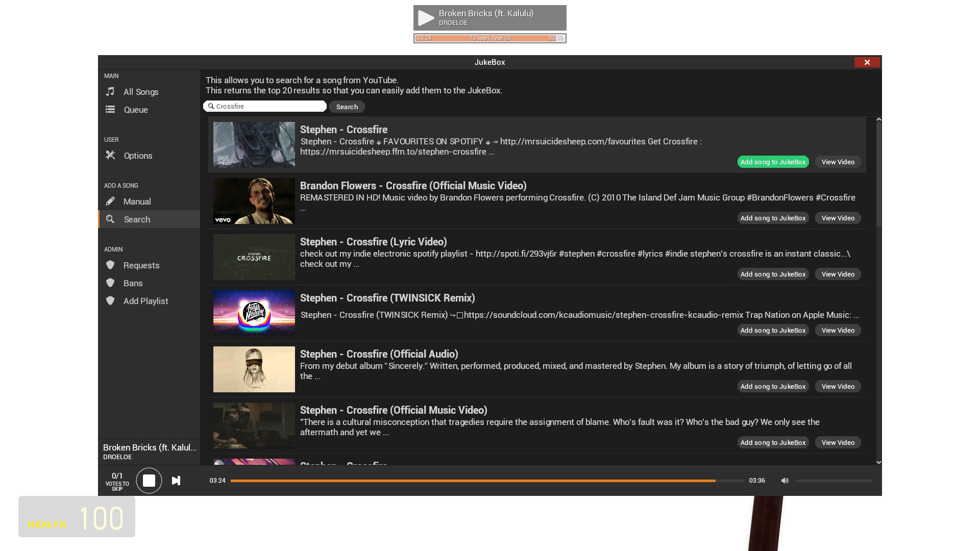Open the Options page
980x551 pixels.
[x=149, y=156]
